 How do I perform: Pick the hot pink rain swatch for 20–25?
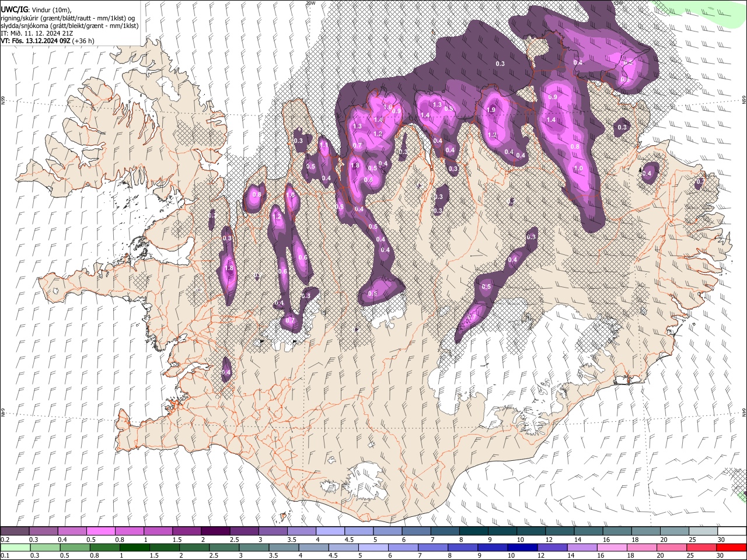point(672,547)
